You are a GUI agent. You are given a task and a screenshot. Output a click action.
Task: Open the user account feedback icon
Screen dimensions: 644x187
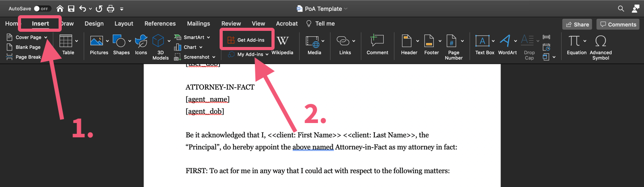[x=635, y=8]
